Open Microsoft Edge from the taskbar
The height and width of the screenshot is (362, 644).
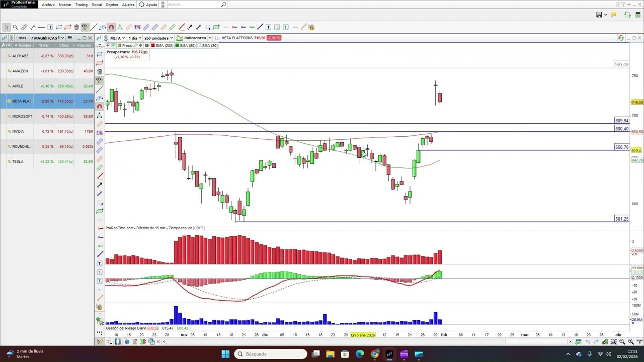point(360,354)
